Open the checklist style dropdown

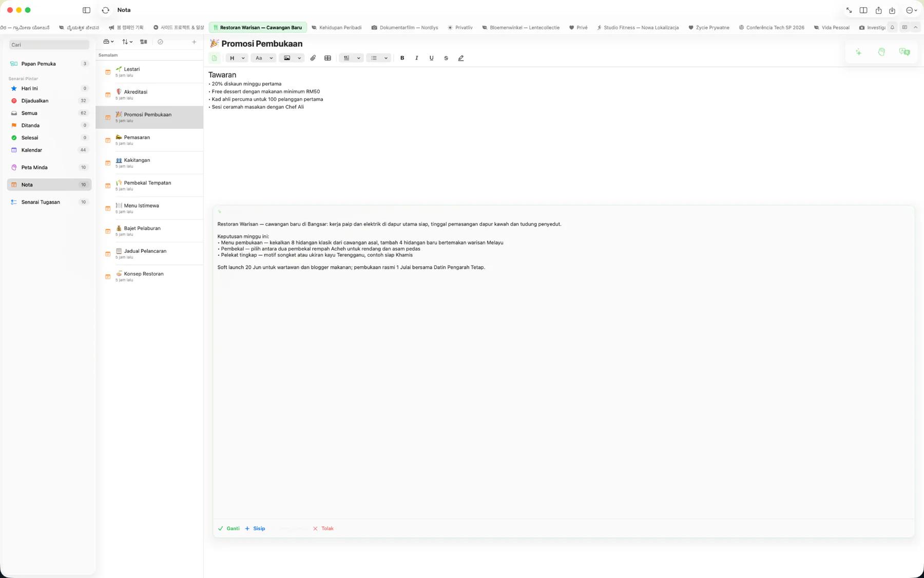(352, 58)
